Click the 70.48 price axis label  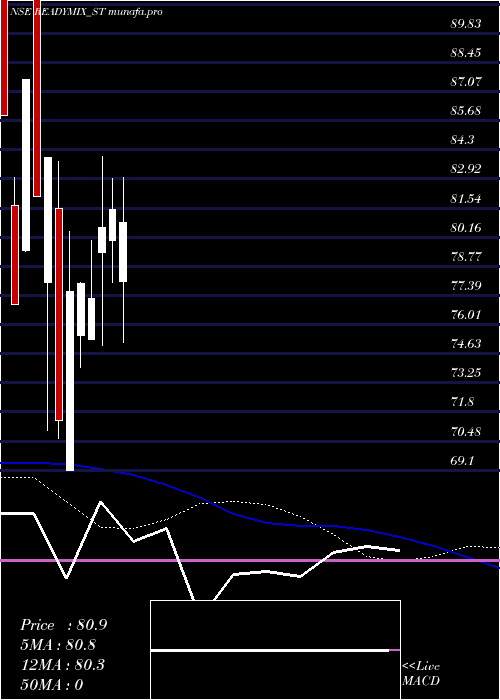click(x=466, y=432)
